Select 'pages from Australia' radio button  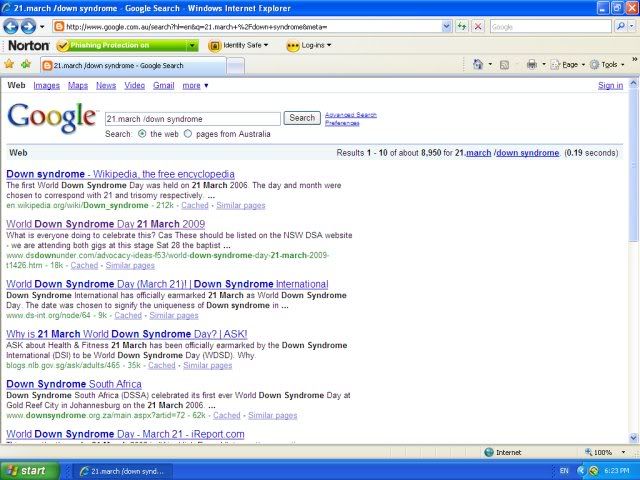click(x=188, y=134)
